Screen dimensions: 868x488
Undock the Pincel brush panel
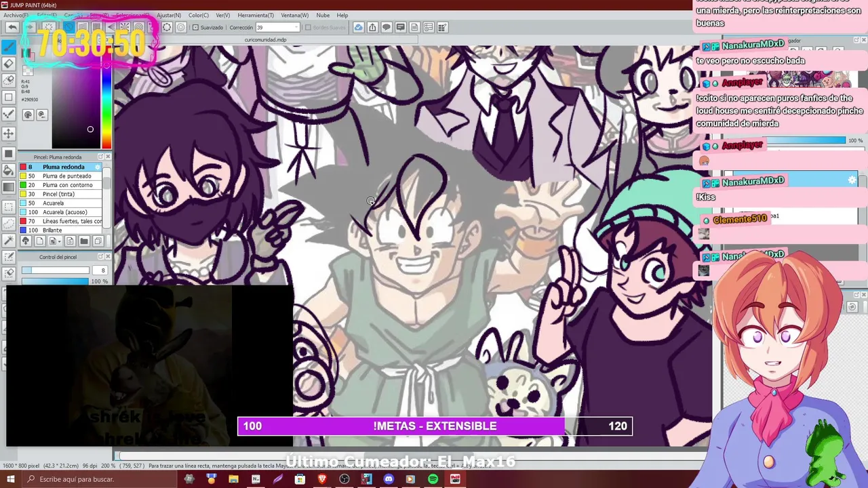100,157
